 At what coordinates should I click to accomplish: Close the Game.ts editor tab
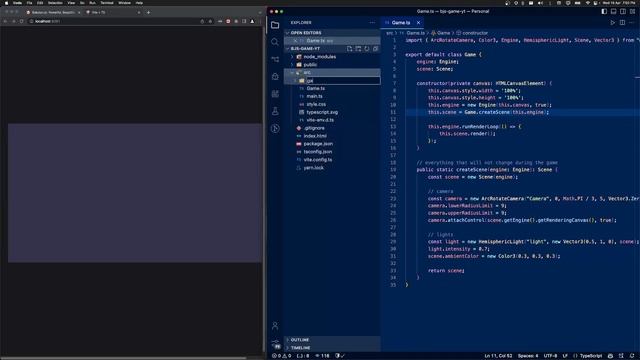click(418, 22)
